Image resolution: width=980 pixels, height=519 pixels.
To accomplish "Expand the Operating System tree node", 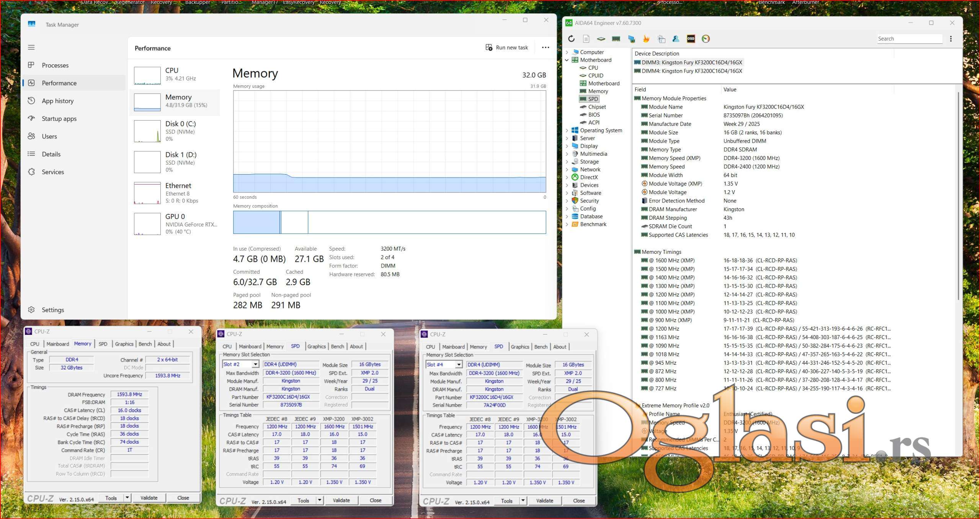I will tap(567, 131).
